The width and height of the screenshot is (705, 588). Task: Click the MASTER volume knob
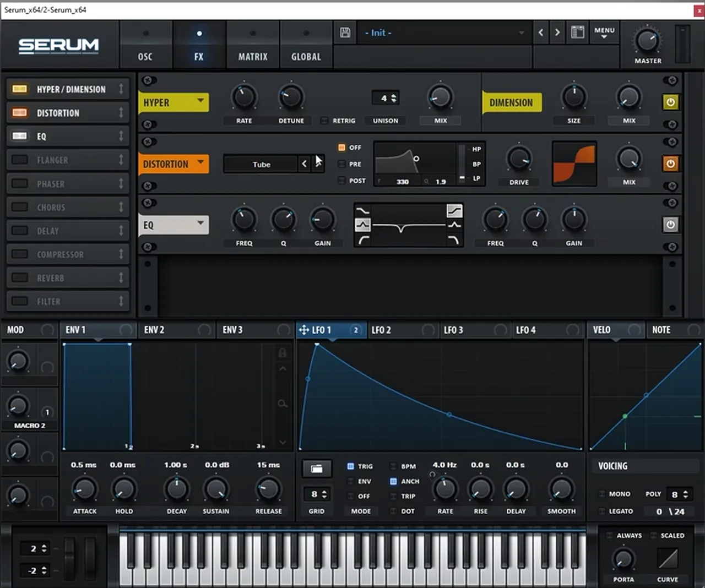648,41
